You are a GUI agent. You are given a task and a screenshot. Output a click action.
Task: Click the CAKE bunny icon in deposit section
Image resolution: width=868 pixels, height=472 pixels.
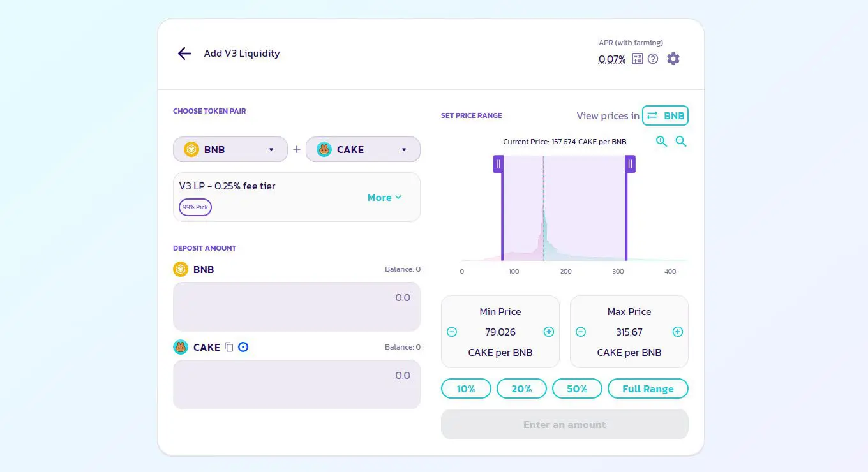(181, 347)
